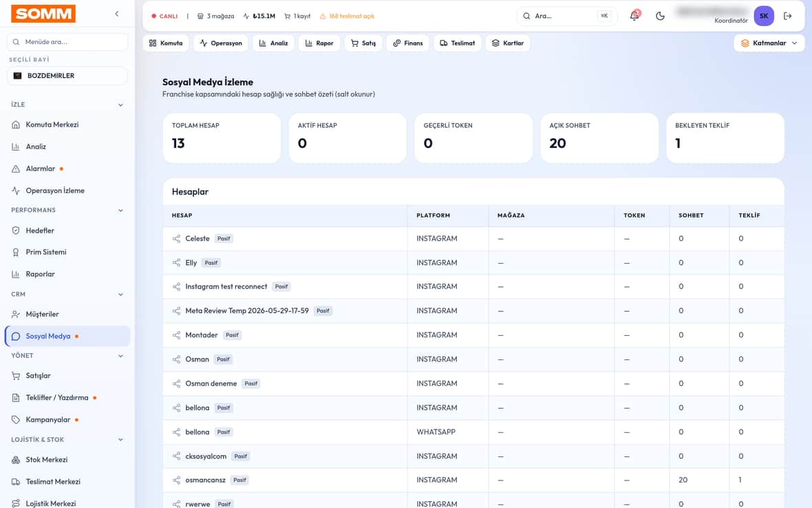This screenshot has height=508, width=812.
Task: Focus the Menüde ara search field
Action: 67,42
